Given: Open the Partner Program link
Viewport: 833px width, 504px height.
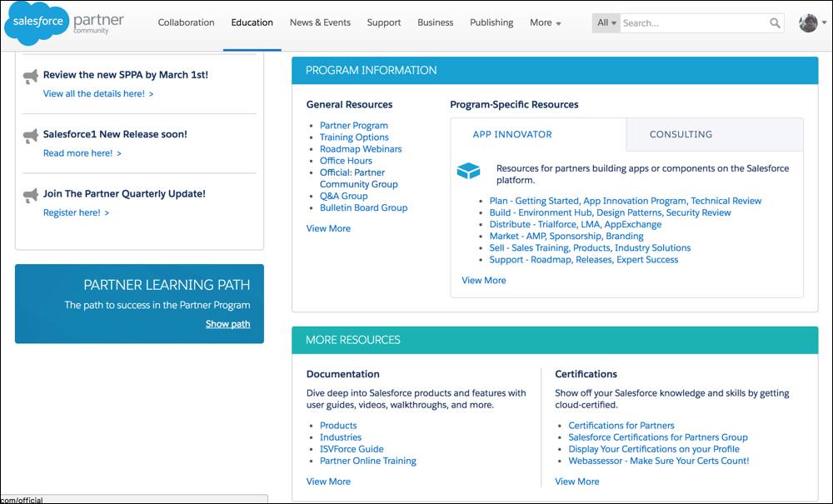Looking at the screenshot, I should coord(354,125).
